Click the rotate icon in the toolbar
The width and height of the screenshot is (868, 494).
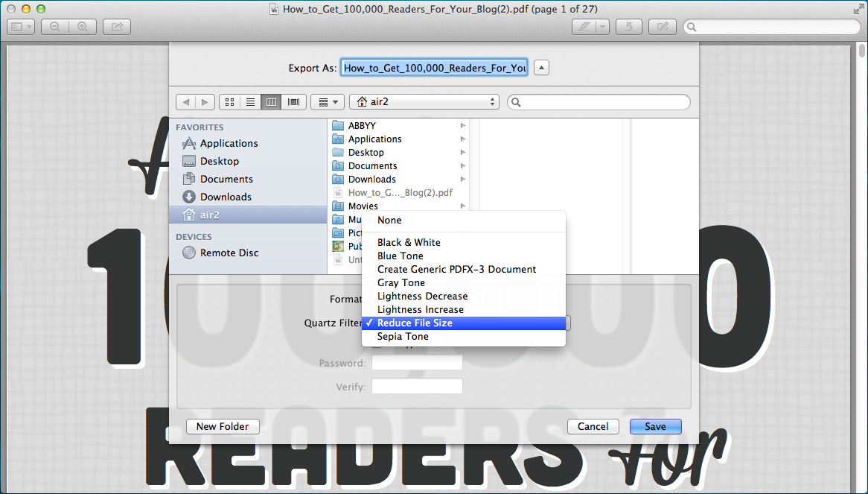pos(629,26)
